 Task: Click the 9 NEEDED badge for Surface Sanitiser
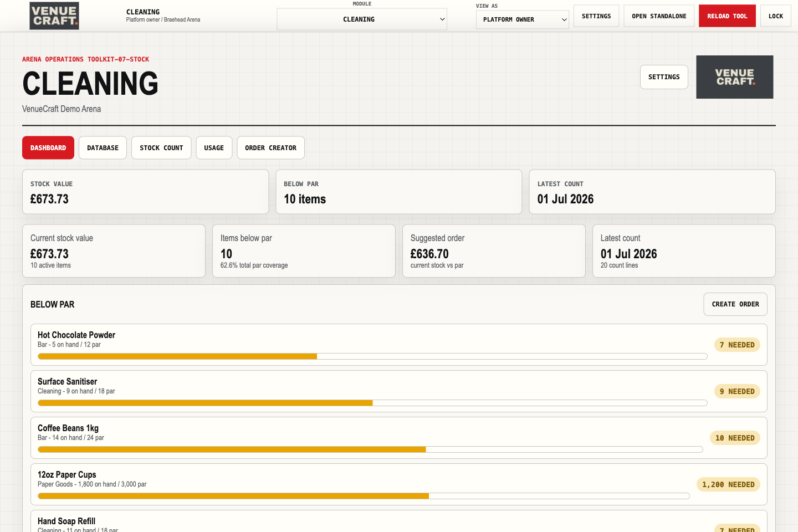point(737,391)
